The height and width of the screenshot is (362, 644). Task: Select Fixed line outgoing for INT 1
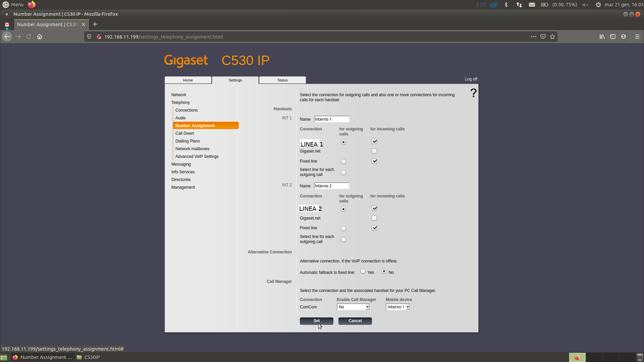pos(343,162)
